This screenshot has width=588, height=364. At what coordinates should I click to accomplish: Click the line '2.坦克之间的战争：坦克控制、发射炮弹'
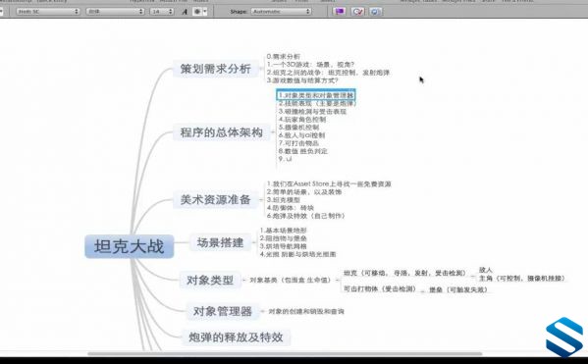(328, 73)
